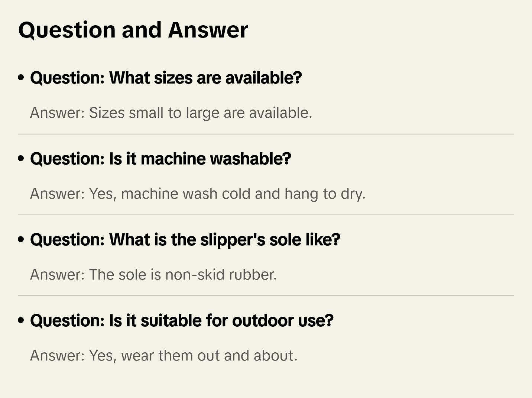Click the 'Question and Answer' heading
The image size is (532, 398).
click(x=133, y=30)
